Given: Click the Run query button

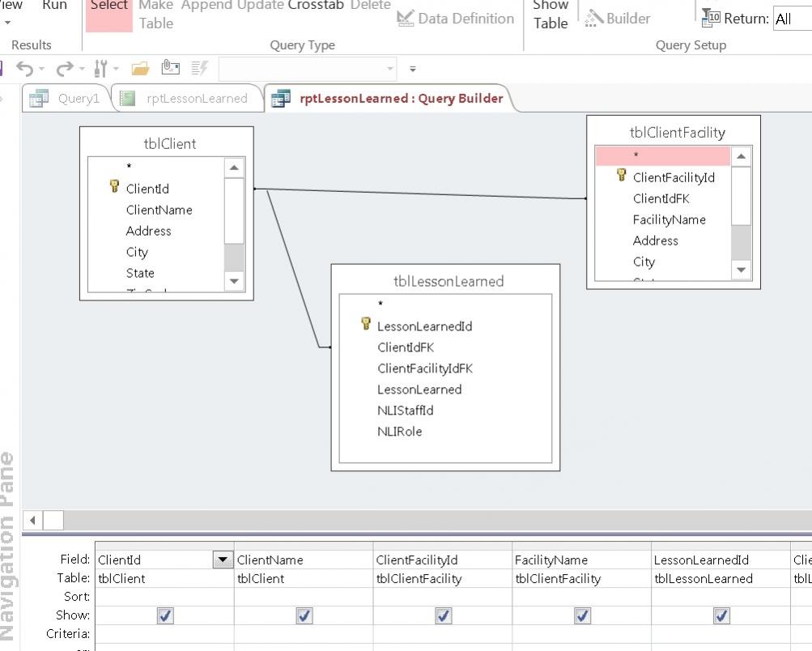Looking at the screenshot, I should tap(54, 6).
